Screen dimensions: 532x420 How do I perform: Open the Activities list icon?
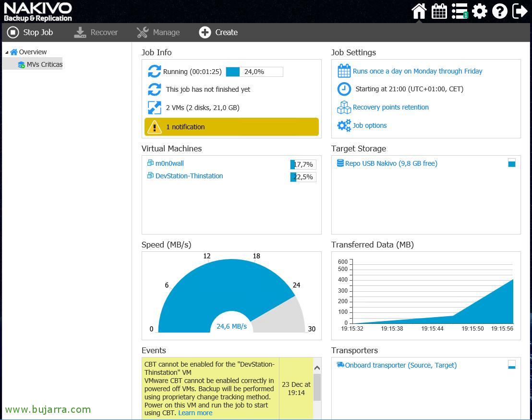459,11
